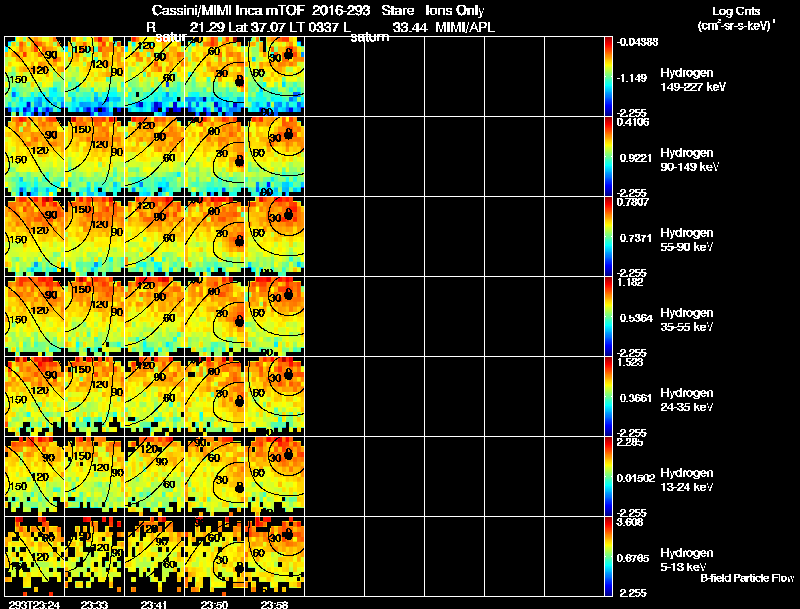Pick the Hydrogen 13-24 keV color scale bar

[608, 476]
